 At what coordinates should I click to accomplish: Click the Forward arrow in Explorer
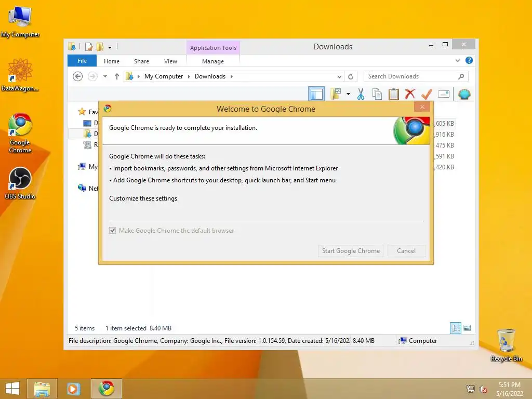coord(92,76)
